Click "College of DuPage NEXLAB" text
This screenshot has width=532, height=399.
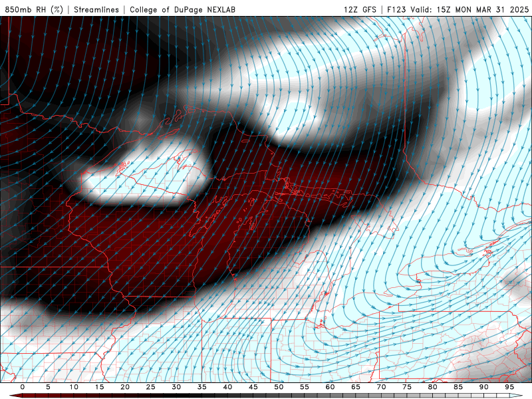coord(182,9)
